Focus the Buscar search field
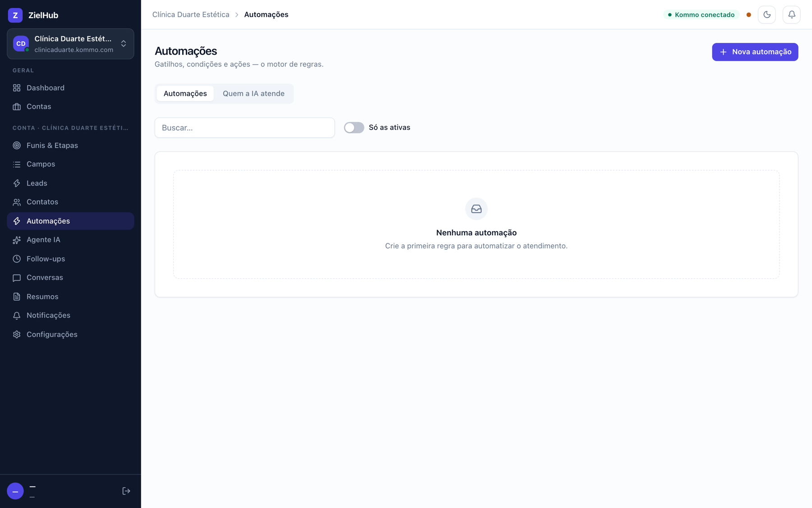Screen dimensions: 812x508 [x=245, y=128]
